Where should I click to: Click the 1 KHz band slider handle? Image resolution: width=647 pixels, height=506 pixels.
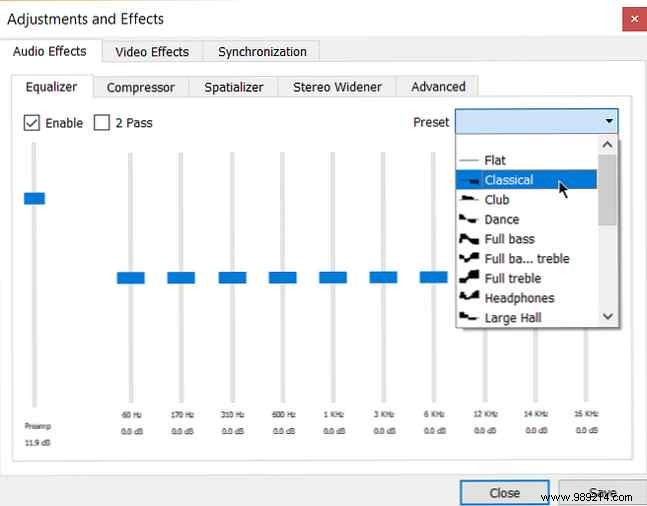click(333, 277)
